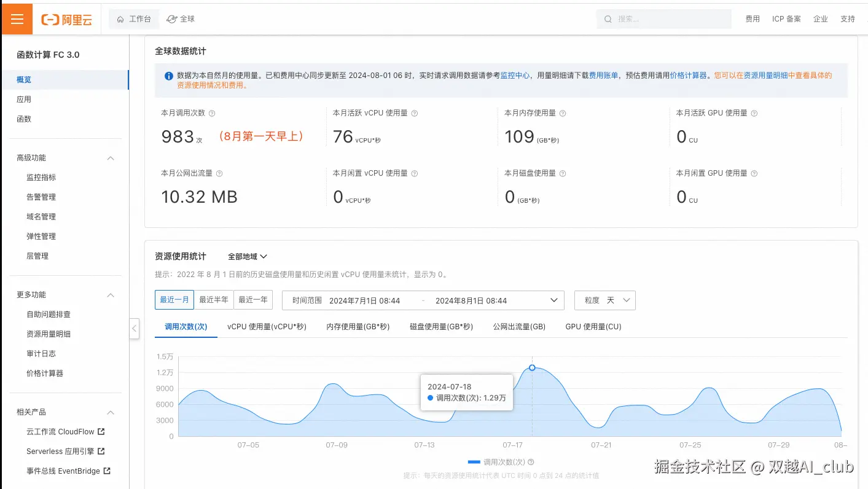Viewport: 868px width, 489px height.
Task: Open the 全球 region selector
Action: 181,19
